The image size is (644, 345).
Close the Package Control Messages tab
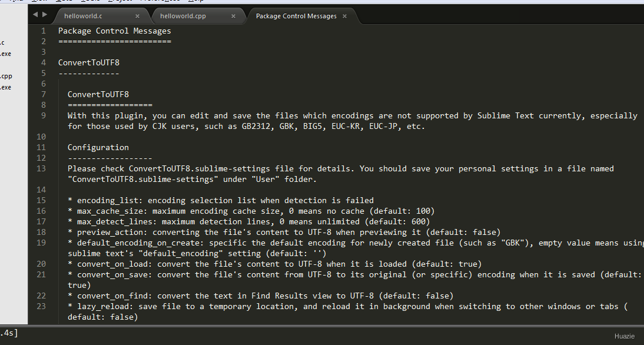345,16
